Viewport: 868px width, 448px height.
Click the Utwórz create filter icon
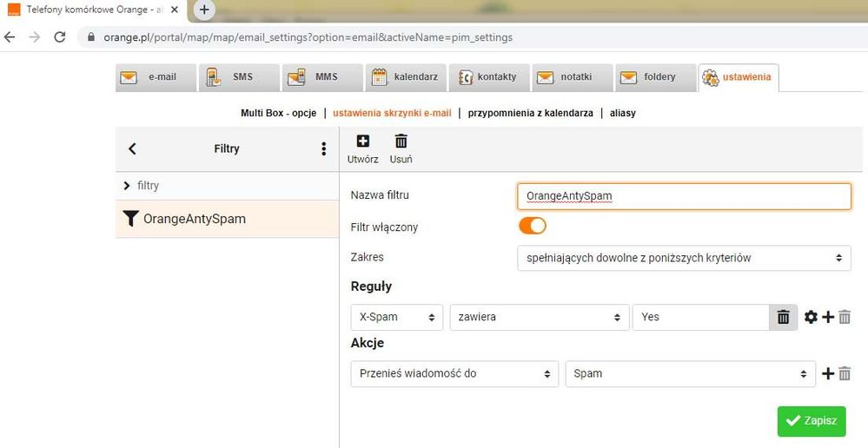(x=362, y=142)
